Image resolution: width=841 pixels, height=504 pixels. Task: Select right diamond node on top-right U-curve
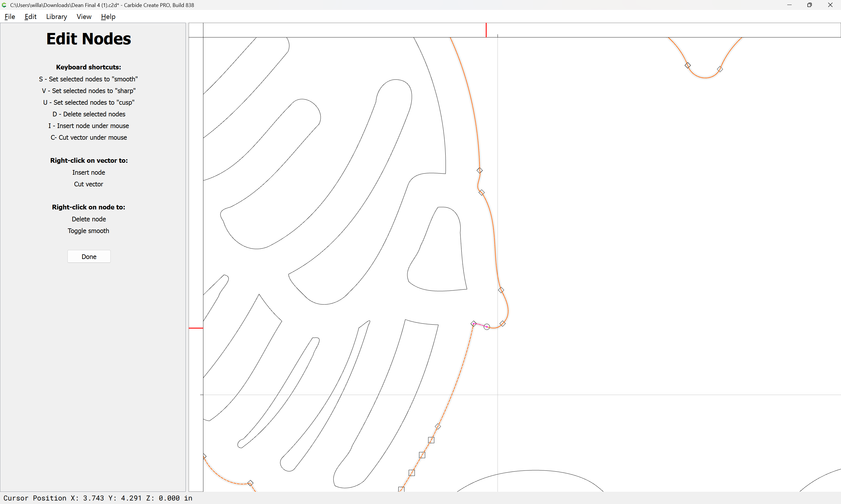pos(720,69)
